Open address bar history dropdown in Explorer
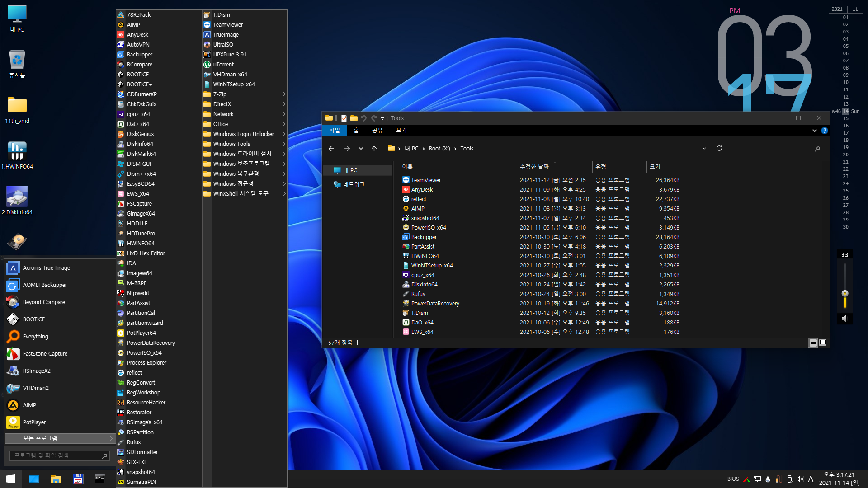 point(704,149)
